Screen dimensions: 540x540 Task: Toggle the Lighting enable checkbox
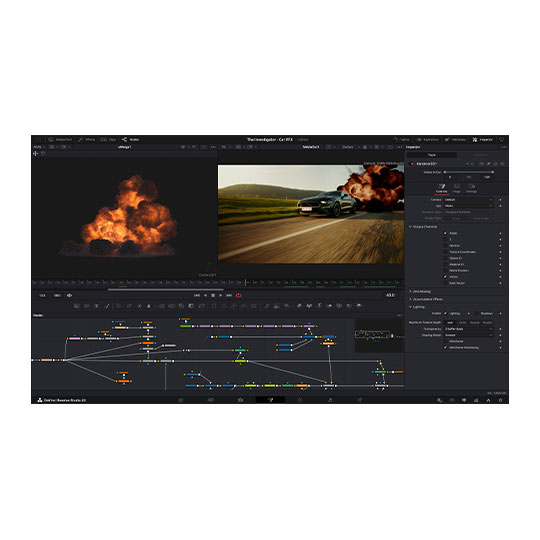tap(445, 313)
